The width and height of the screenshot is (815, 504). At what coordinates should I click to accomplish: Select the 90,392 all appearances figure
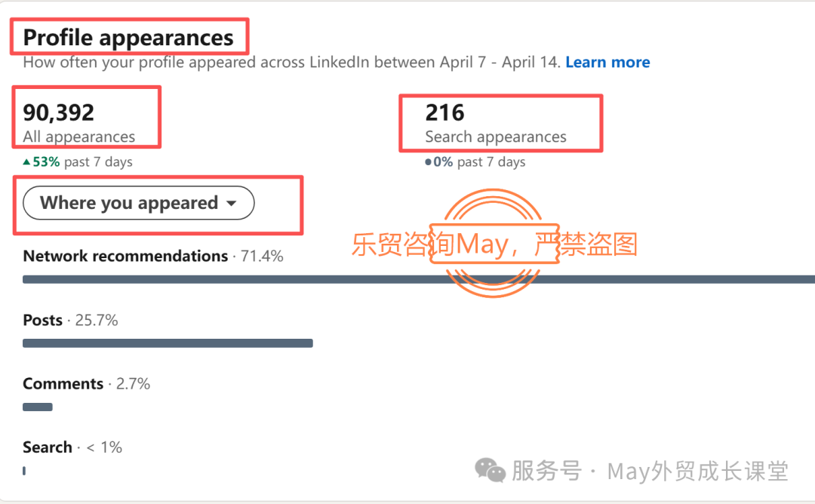pos(59,113)
